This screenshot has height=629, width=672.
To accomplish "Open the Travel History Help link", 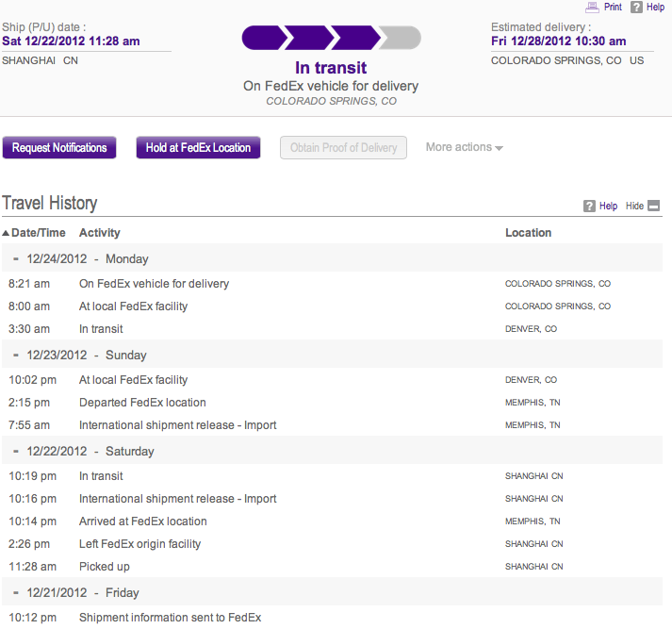I will tap(608, 206).
